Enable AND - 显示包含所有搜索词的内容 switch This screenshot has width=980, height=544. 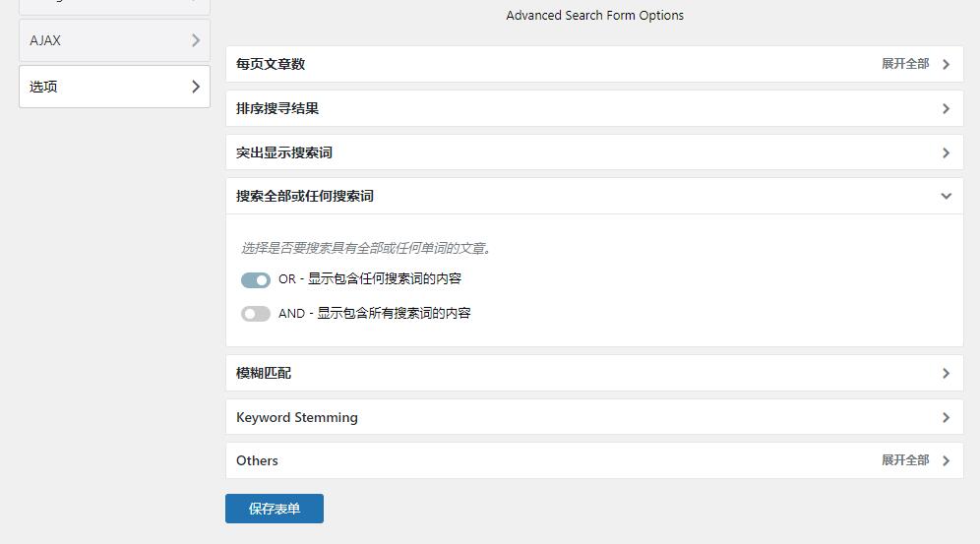(x=256, y=314)
